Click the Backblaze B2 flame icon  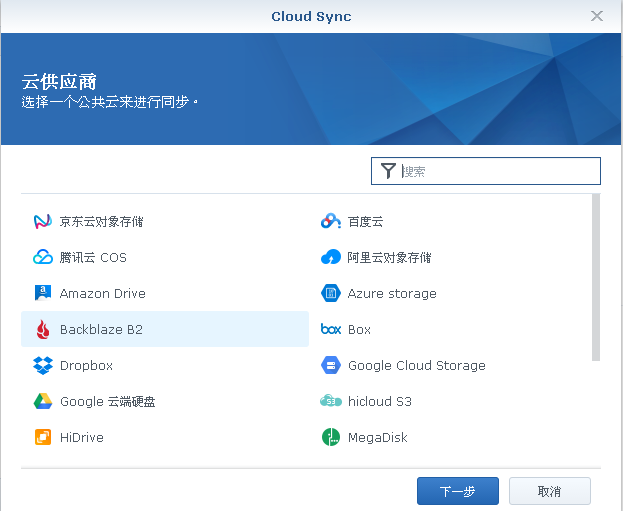coord(43,329)
